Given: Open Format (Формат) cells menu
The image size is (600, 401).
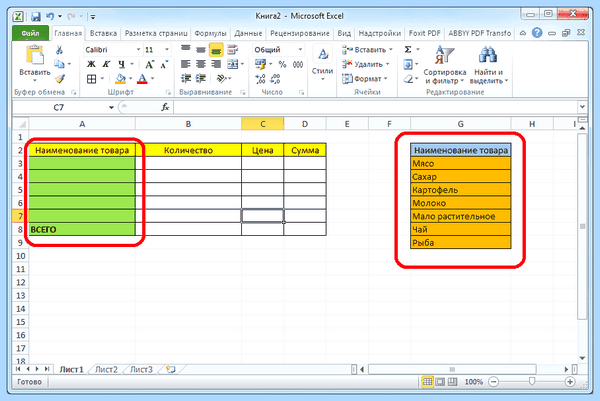Looking at the screenshot, I should (365, 79).
